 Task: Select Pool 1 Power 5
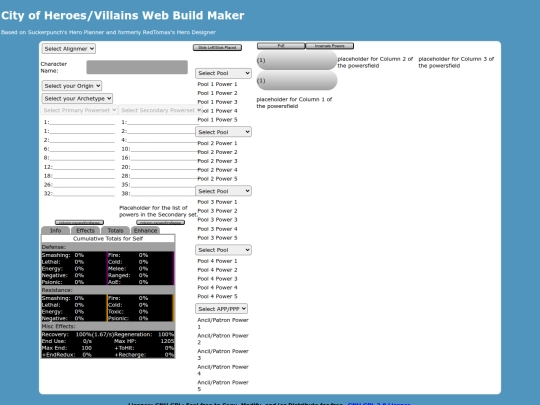point(217,120)
